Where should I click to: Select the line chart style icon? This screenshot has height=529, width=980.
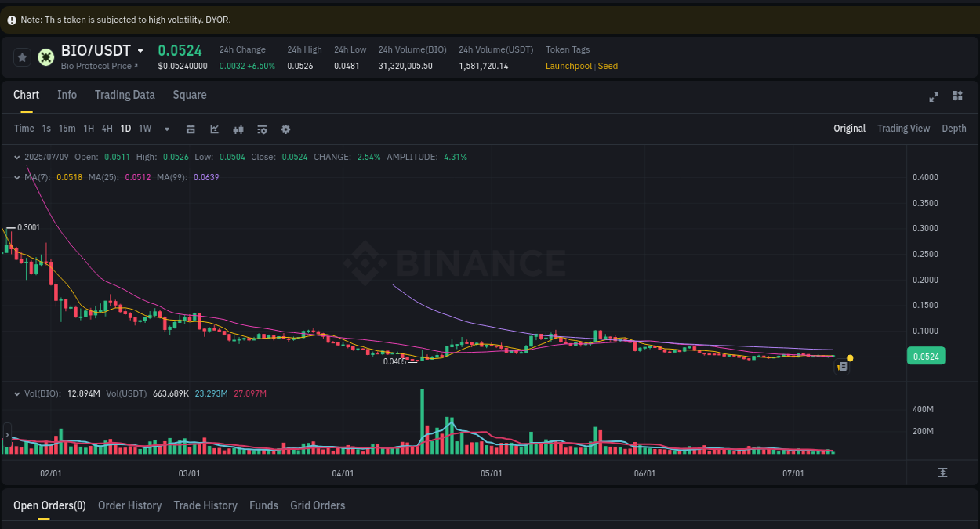(214, 129)
